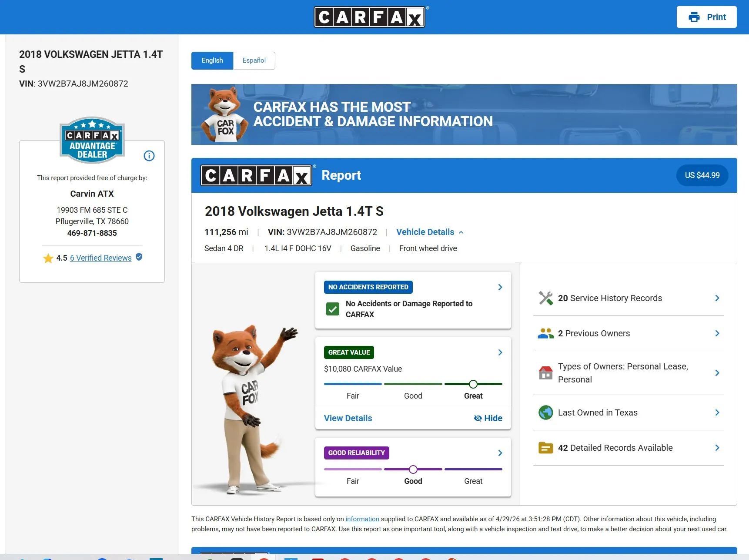Click the Sedan 4 DR body style text
The height and width of the screenshot is (560, 749).
click(224, 248)
